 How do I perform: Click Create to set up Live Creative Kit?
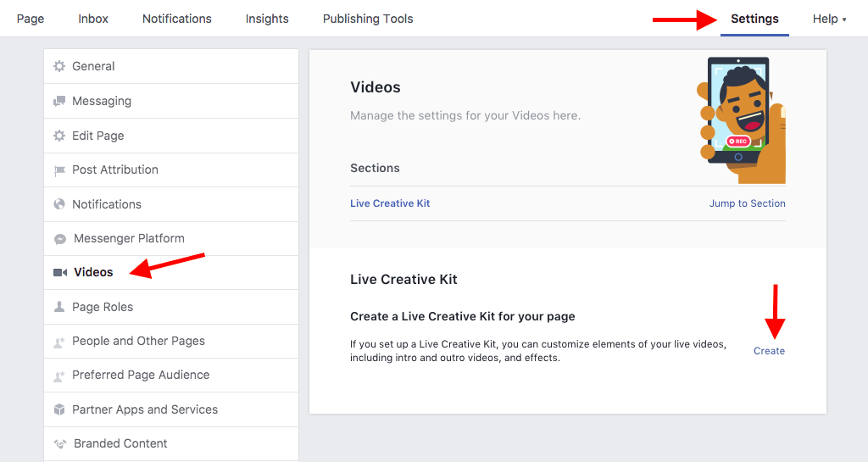[x=769, y=351]
